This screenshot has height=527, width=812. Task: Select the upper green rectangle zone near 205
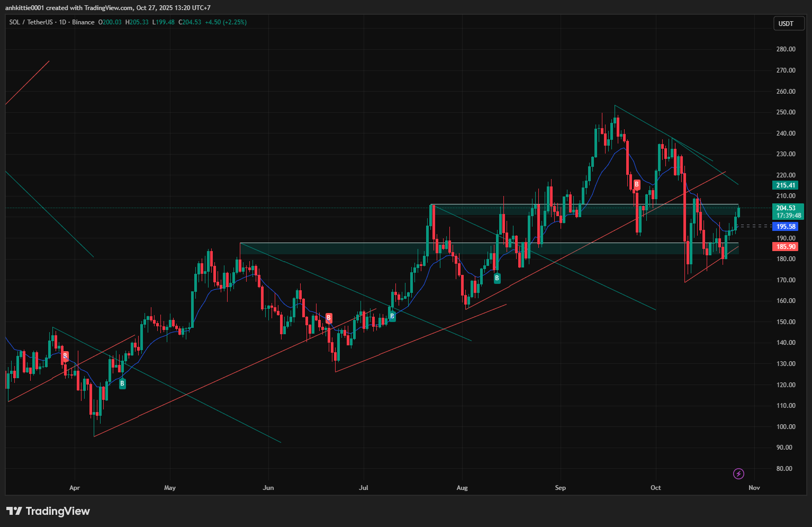[x=582, y=209]
